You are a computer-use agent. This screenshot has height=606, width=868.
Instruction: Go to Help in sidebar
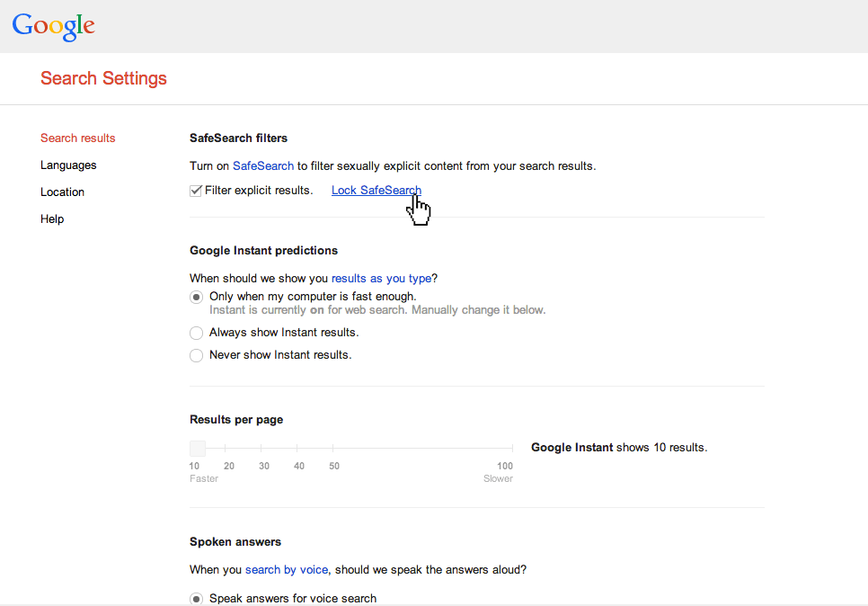(x=52, y=218)
